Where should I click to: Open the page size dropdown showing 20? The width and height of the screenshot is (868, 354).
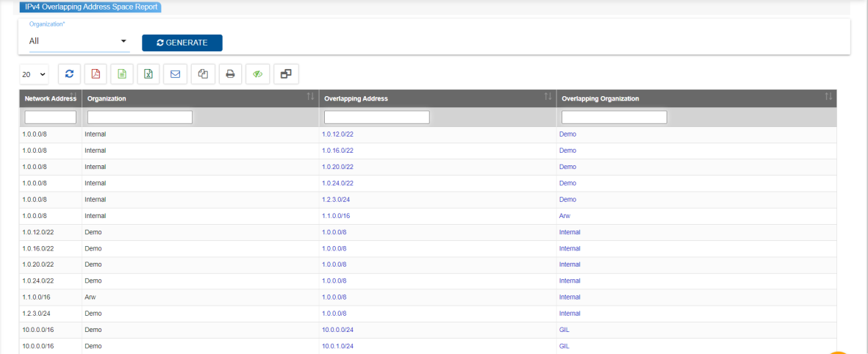[35, 74]
